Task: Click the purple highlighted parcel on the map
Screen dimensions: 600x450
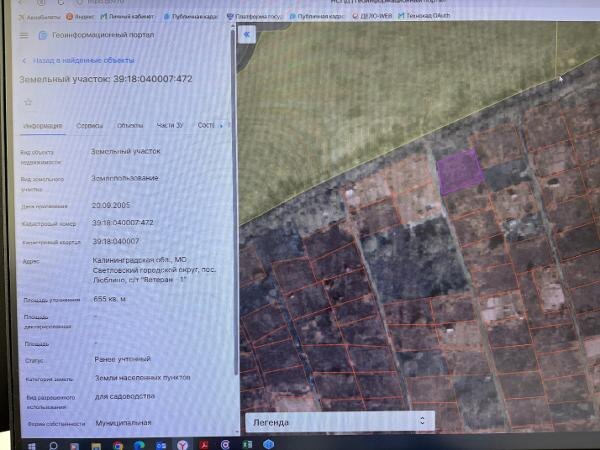Action: coord(460,172)
